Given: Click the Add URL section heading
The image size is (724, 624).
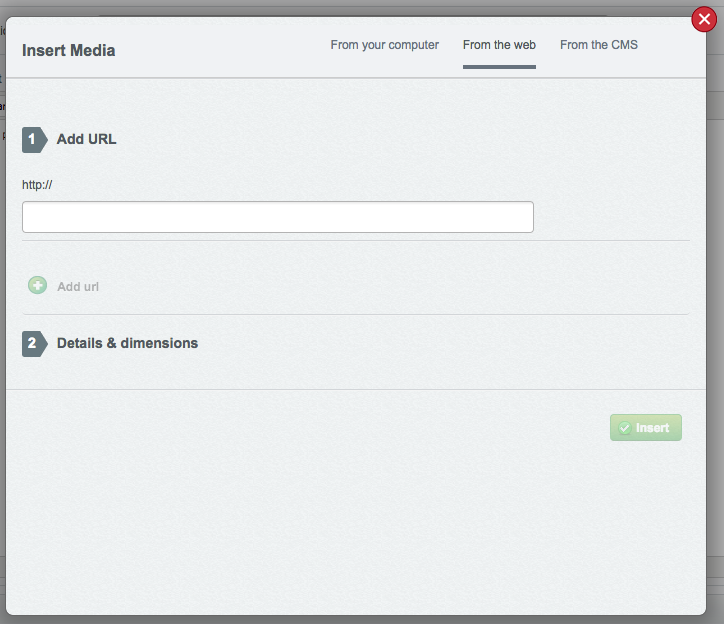Looking at the screenshot, I should pyautogui.click(x=86, y=139).
